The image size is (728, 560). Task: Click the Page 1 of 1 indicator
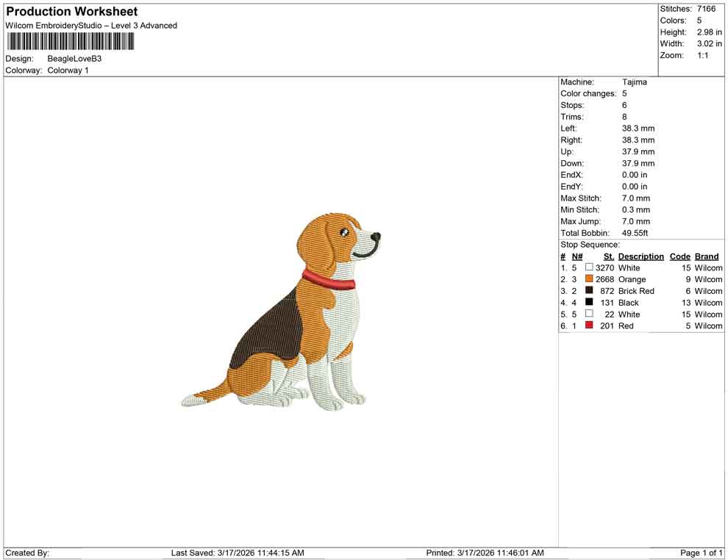coord(701,553)
